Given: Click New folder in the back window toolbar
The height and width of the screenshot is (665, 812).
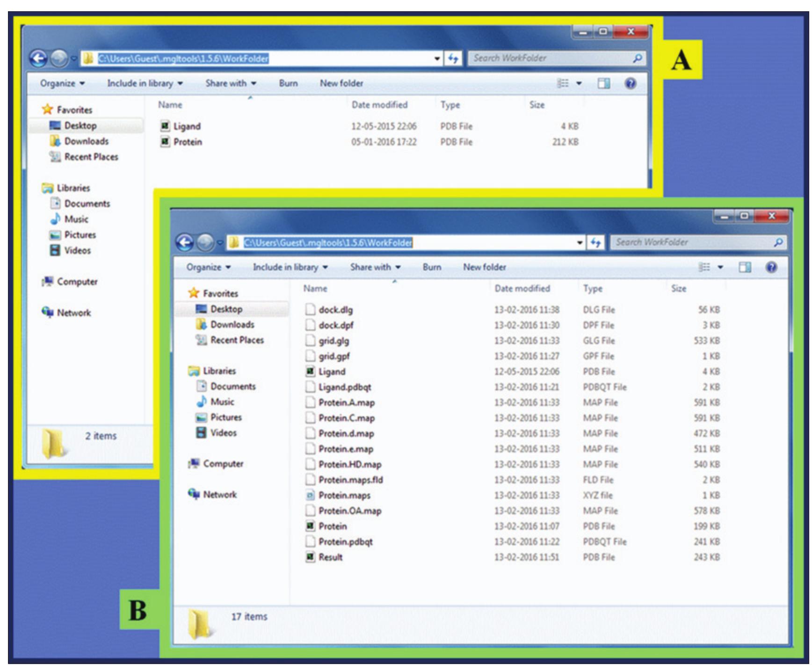Looking at the screenshot, I should pyautogui.click(x=341, y=83).
